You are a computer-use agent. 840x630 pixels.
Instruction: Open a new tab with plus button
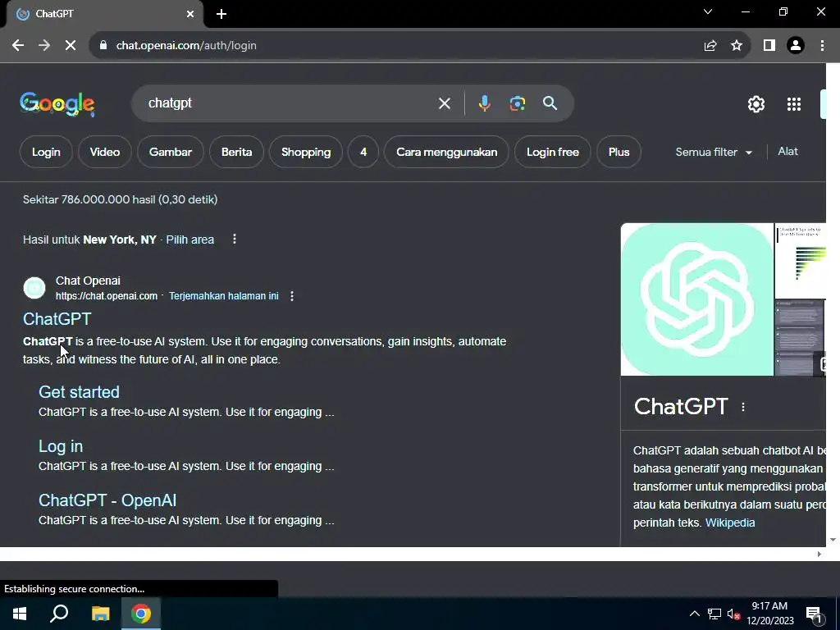[x=221, y=15]
